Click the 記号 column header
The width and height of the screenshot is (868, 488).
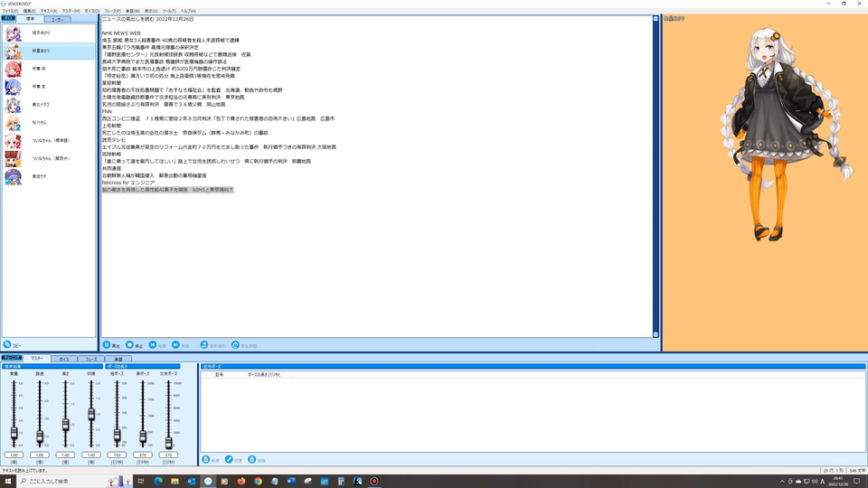pos(219,374)
